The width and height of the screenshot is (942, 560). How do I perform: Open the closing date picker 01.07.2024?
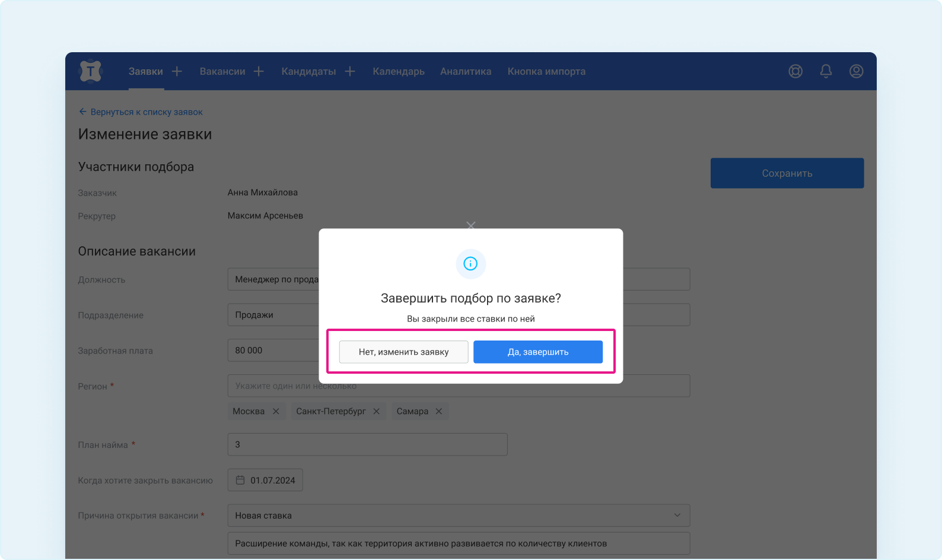(x=265, y=480)
